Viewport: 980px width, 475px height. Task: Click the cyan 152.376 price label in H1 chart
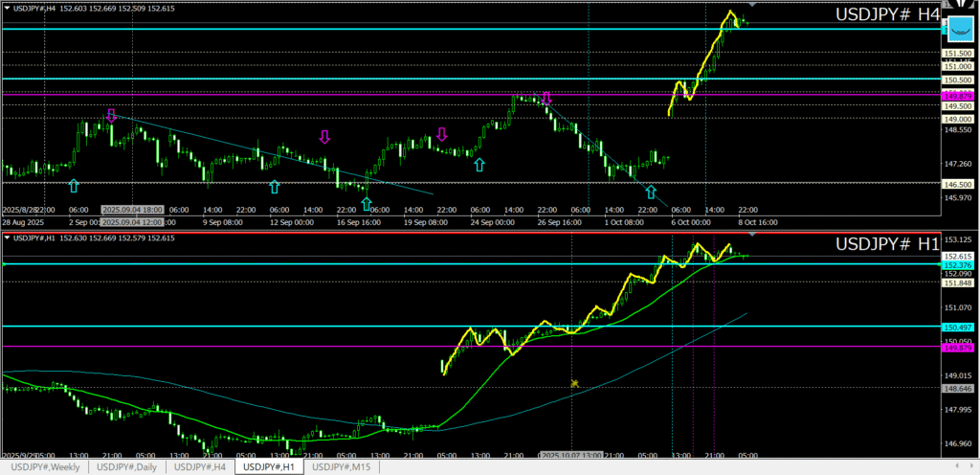959,265
